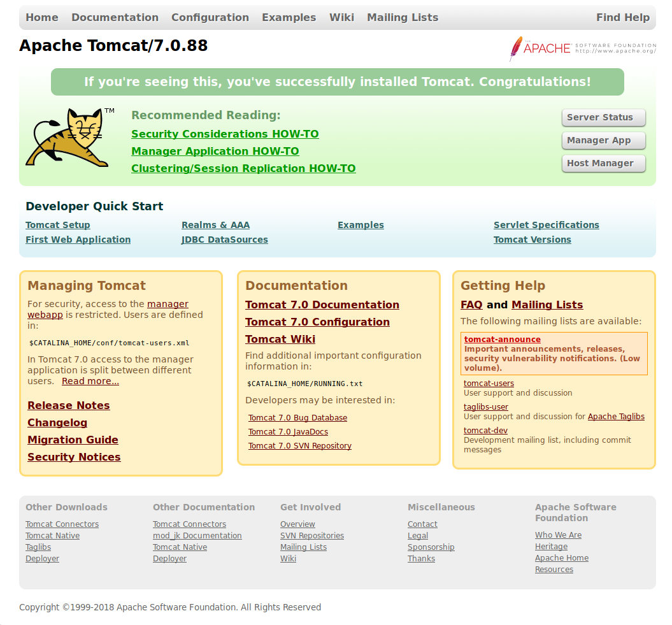Open the Heritage link

click(551, 547)
